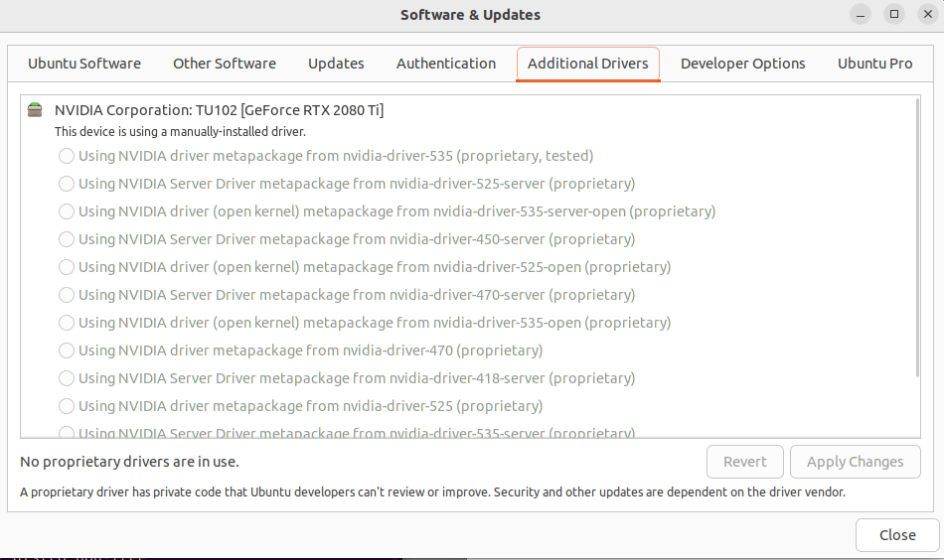944x560 pixels.
Task: Open the Ubuntu Pro tab
Action: [874, 64]
